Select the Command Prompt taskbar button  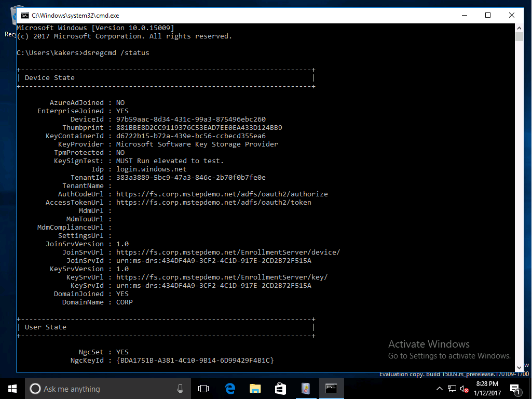[x=331, y=389]
